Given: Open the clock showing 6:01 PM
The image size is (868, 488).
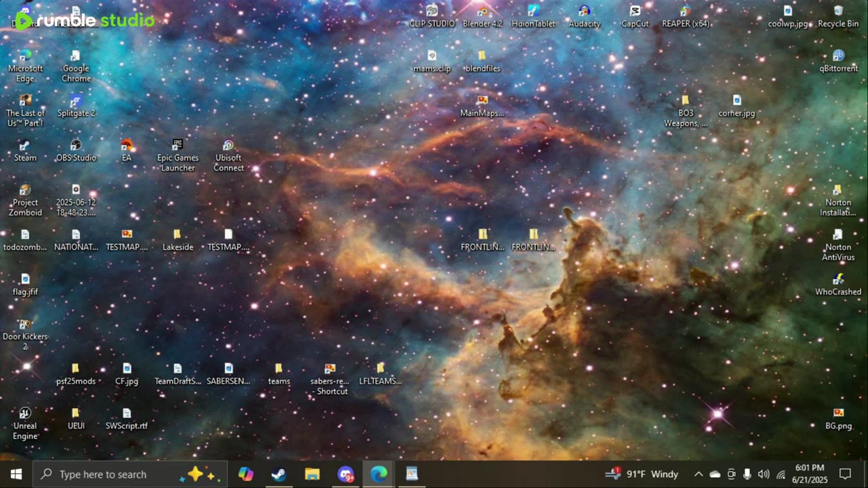Looking at the screenshot, I should [x=810, y=474].
